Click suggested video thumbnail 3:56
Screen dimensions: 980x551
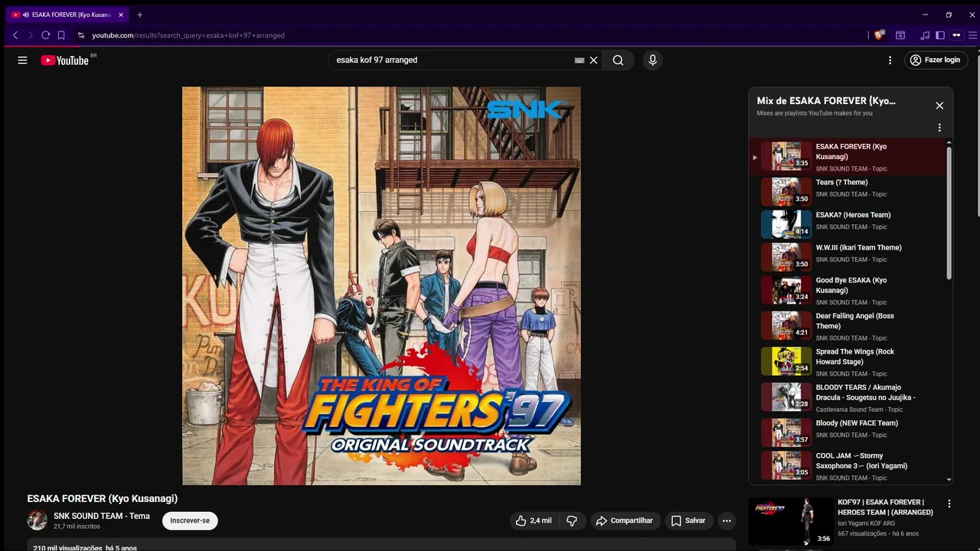click(791, 521)
